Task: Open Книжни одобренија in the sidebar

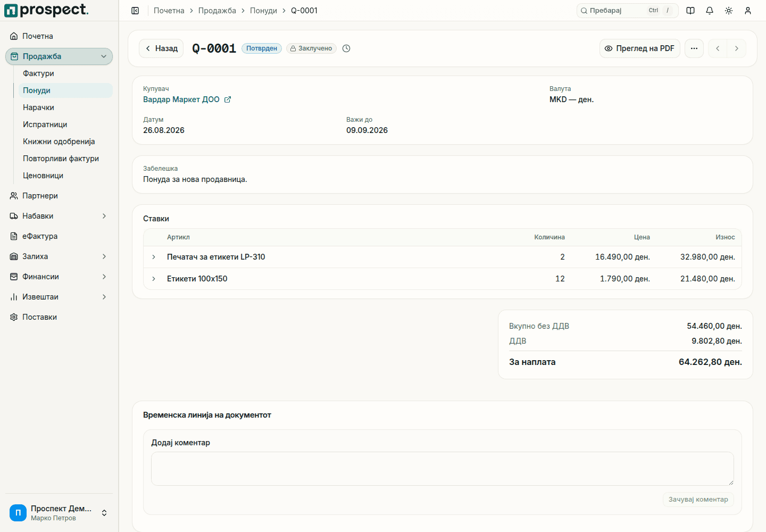Action: [65, 142]
